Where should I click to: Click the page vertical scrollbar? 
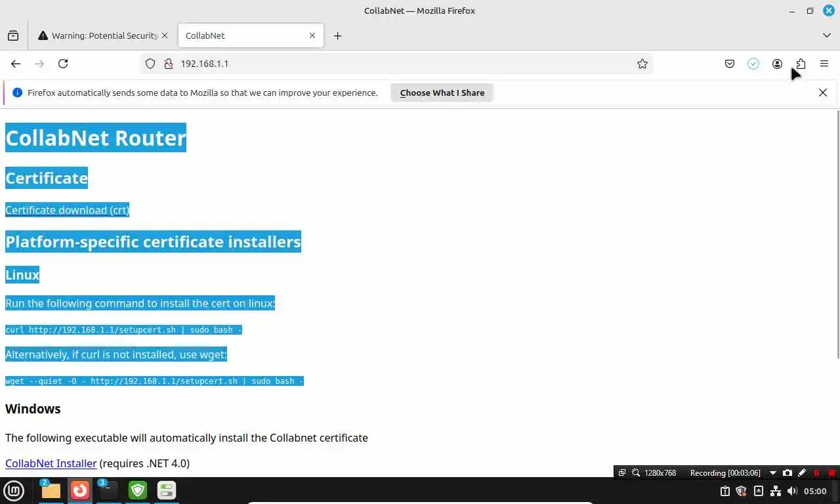tap(838, 235)
